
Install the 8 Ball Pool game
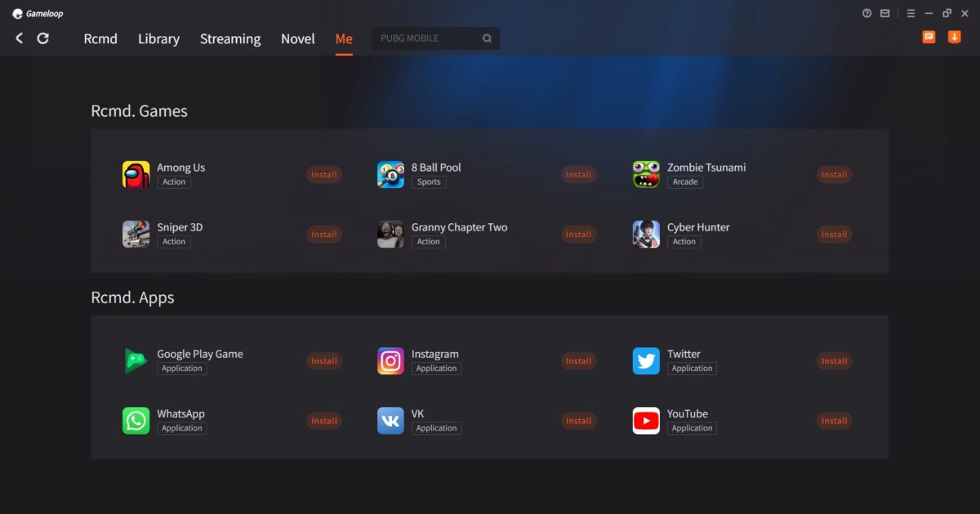click(x=578, y=174)
